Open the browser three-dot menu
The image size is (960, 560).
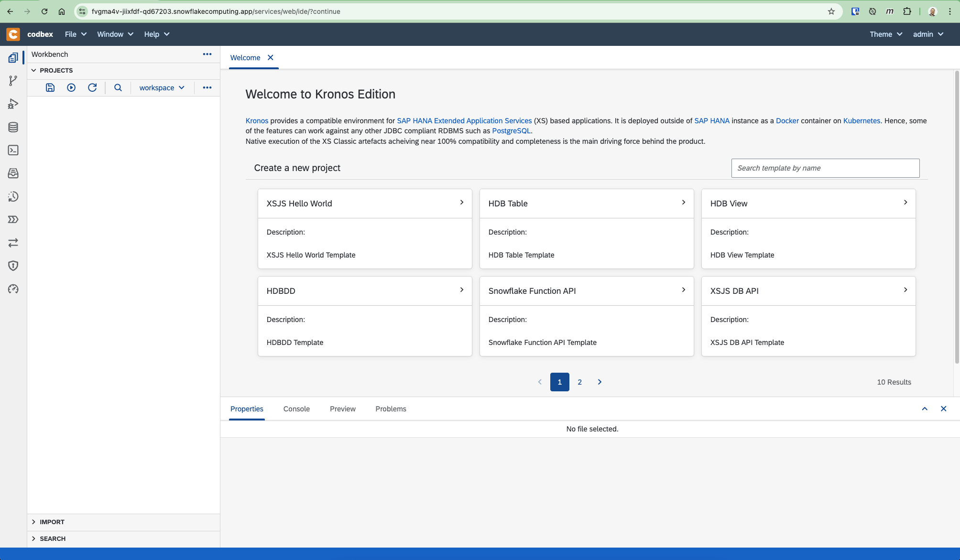coord(950,11)
